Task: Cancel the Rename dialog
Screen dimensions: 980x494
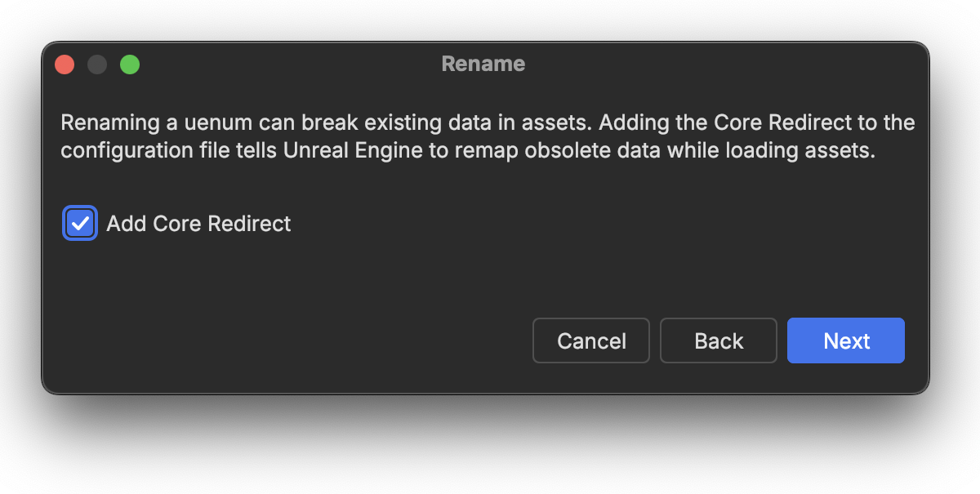Action: [x=591, y=340]
